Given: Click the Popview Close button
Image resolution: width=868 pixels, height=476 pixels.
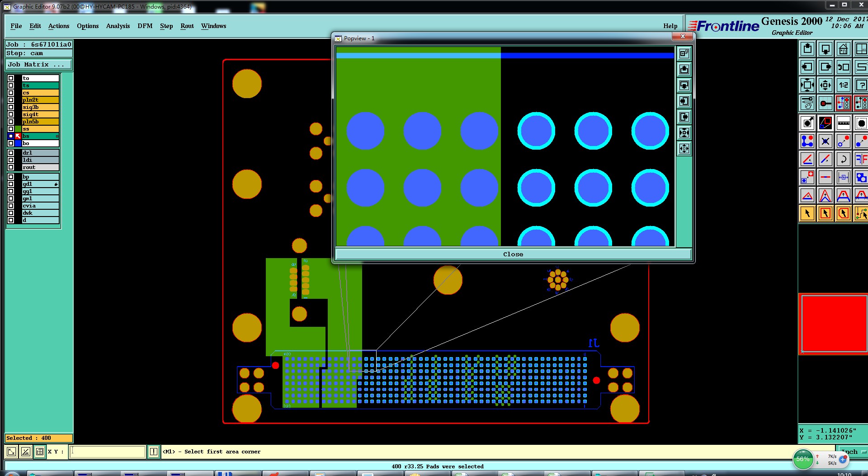Looking at the screenshot, I should point(513,254).
